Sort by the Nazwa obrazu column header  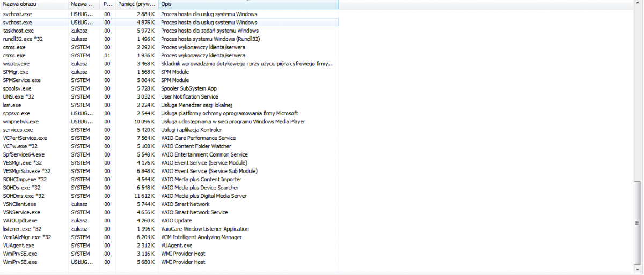click(x=34, y=4)
